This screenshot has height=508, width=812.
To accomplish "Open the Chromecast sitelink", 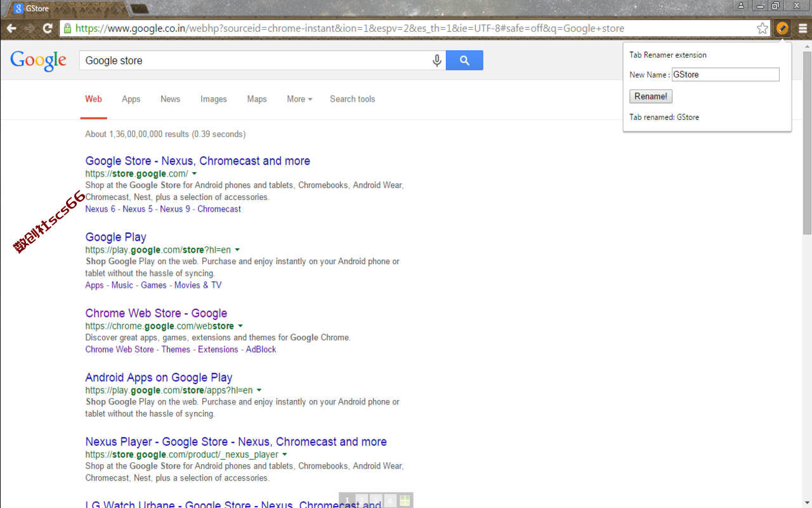I will pyautogui.click(x=219, y=209).
